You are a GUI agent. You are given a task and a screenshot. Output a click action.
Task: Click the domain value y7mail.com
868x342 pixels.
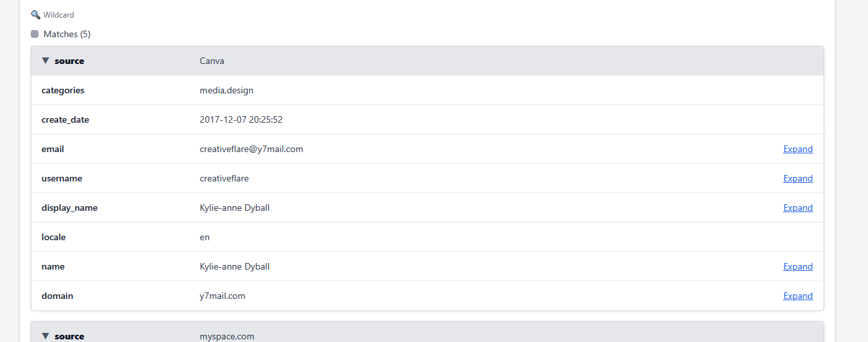[x=222, y=296]
